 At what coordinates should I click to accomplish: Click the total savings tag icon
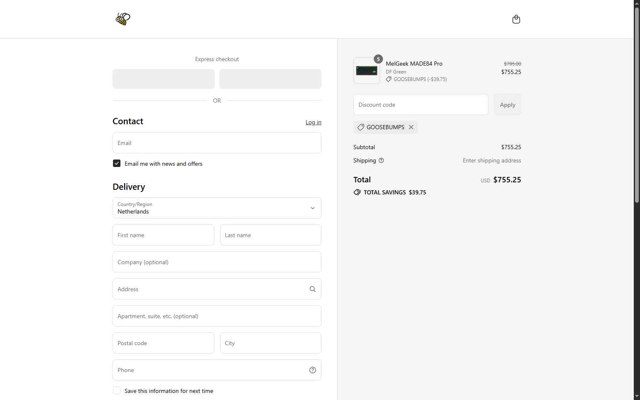[357, 192]
